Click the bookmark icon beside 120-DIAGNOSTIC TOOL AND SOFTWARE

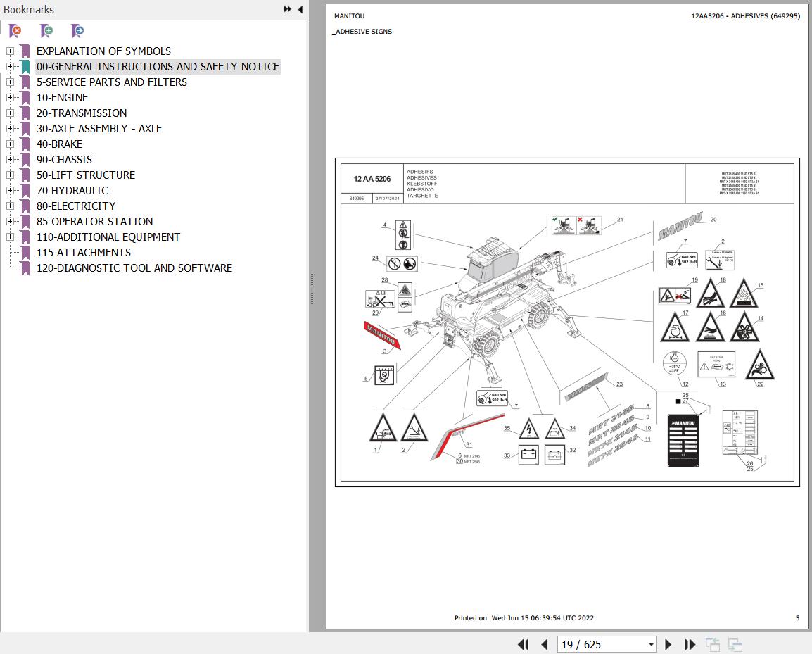click(25, 268)
